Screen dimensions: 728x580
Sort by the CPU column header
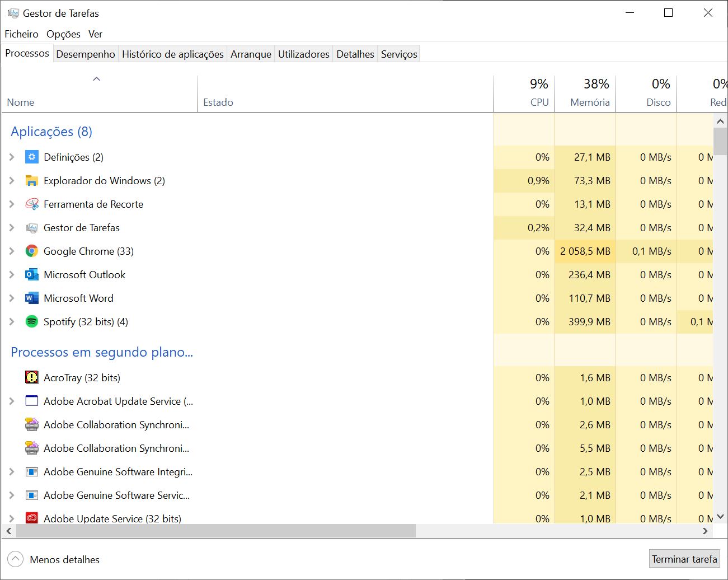coord(524,94)
